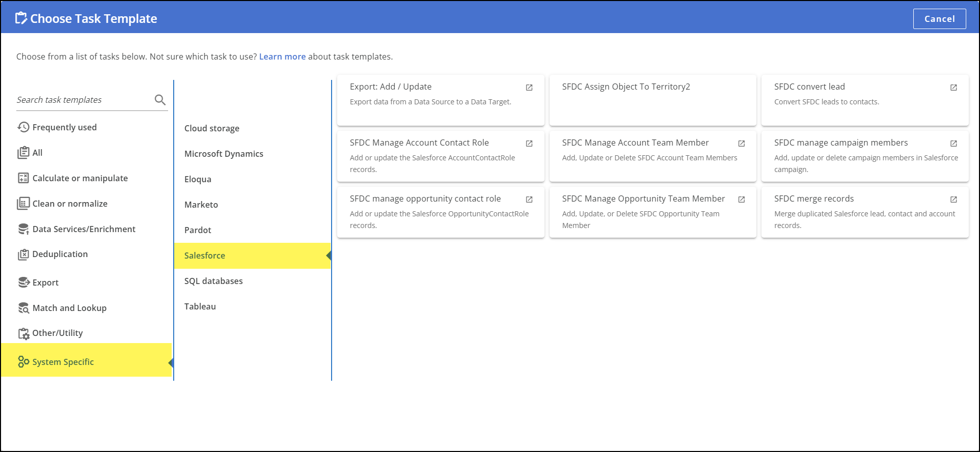Select Calculate or manipulate category
Screen dimensions: 980x452
[80, 178]
